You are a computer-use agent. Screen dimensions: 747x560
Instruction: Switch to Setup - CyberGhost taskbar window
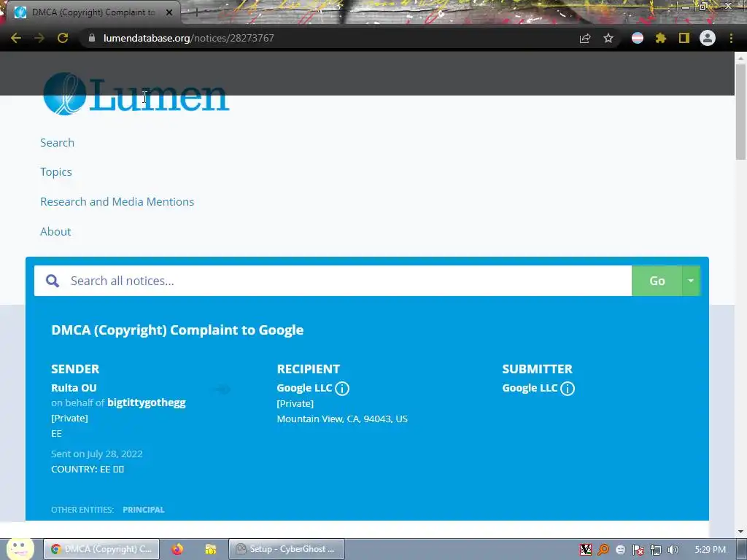click(286, 549)
